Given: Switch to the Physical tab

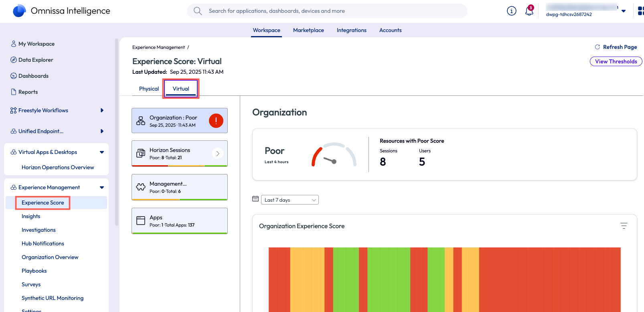Looking at the screenshot, I should point(149,89).
